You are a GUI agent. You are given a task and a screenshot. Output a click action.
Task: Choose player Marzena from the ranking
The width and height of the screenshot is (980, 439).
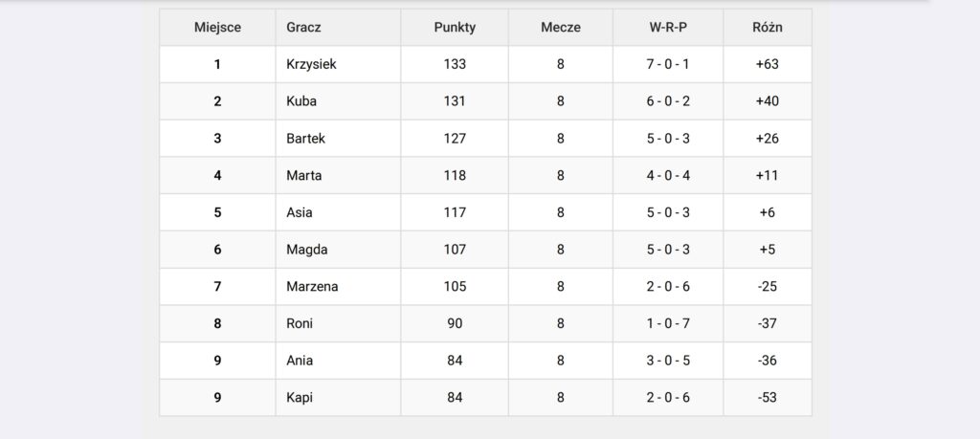click(312, 287)
